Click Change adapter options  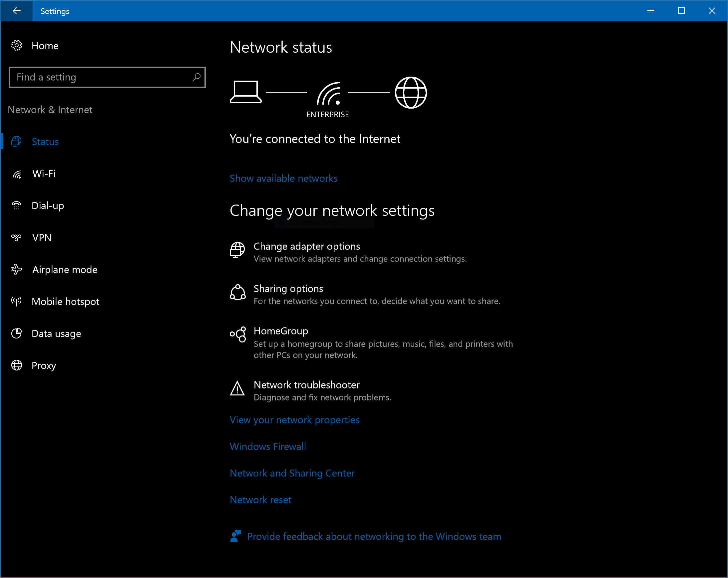pyautogui.click(x=307, y=247)
